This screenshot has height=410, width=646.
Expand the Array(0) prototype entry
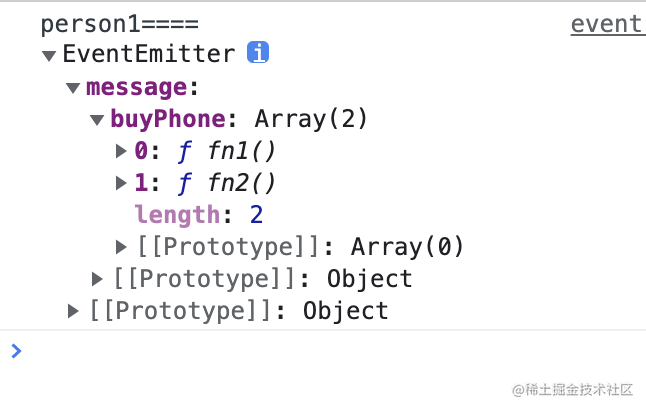pyautogui.click(x=121, y=247)
